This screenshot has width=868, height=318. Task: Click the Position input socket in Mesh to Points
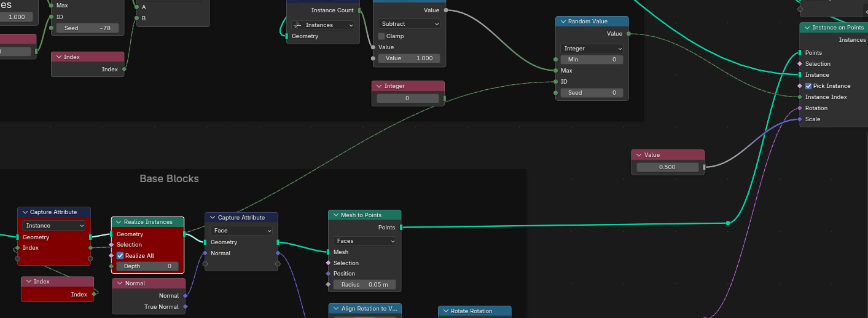328,274
